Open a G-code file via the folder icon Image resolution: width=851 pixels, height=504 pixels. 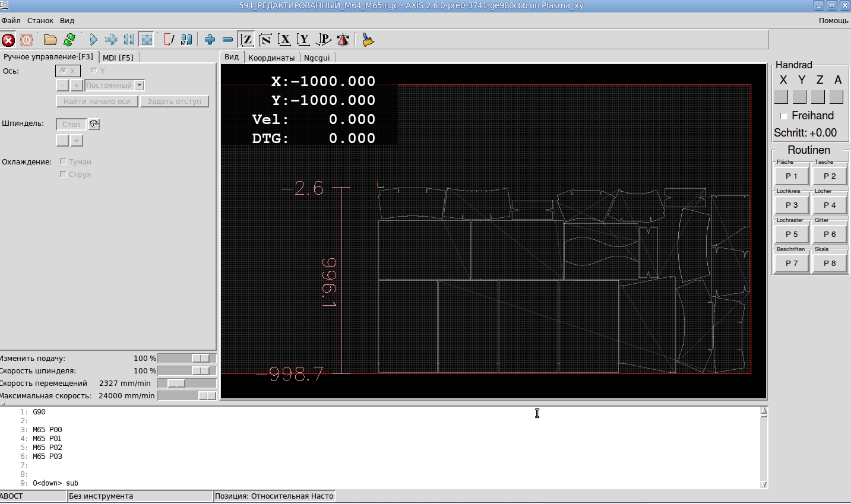pyautogui.click(x=50, y=40)
